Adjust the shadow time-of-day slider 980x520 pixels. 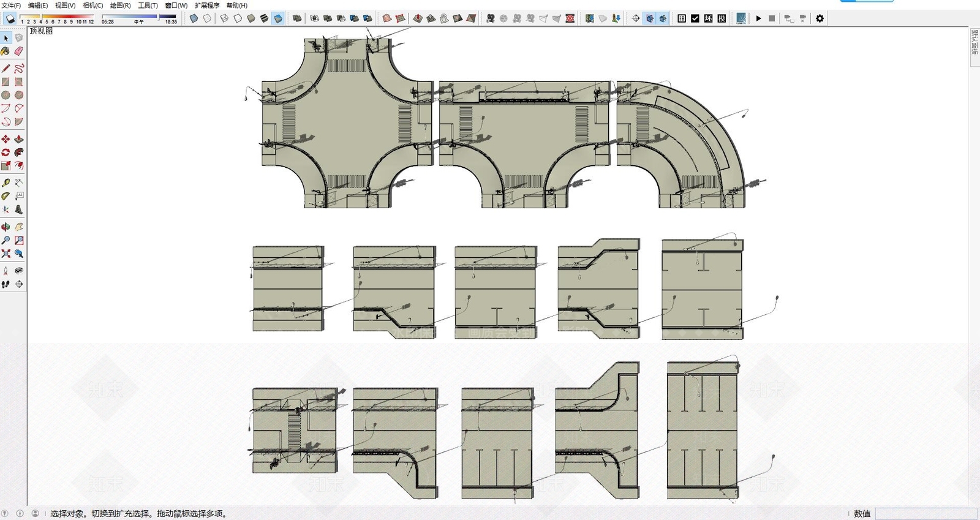coord(139,17)
